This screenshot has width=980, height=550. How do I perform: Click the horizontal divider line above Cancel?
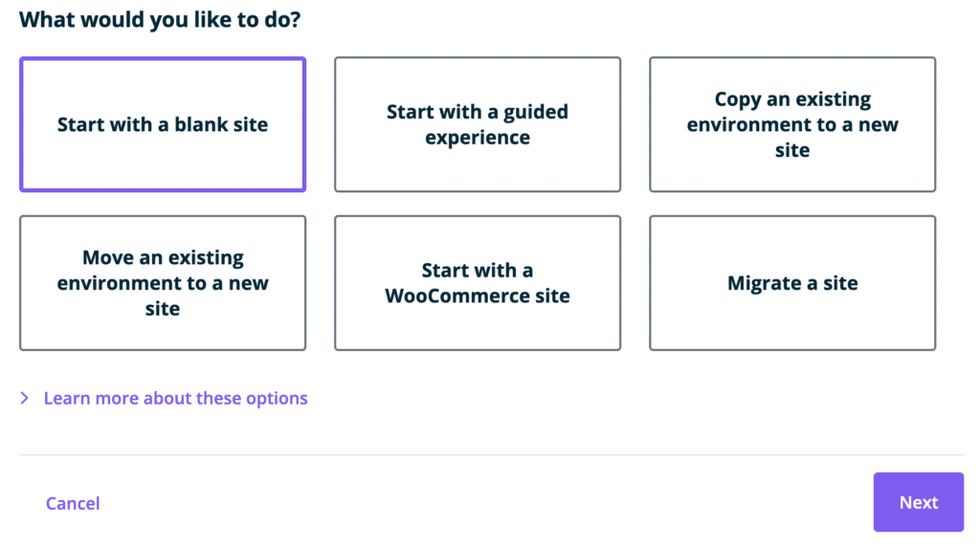click(491, 454)
